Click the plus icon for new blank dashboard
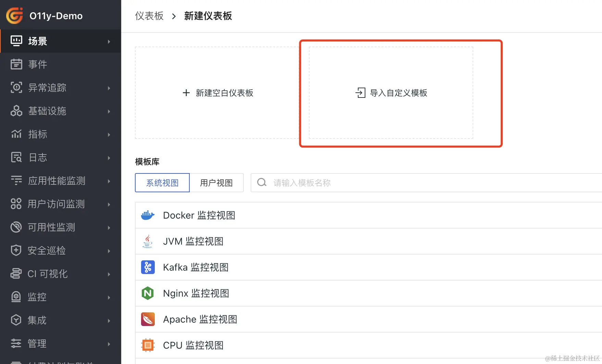The height and width of the screenshot is (364, 602). pos(186,93)
